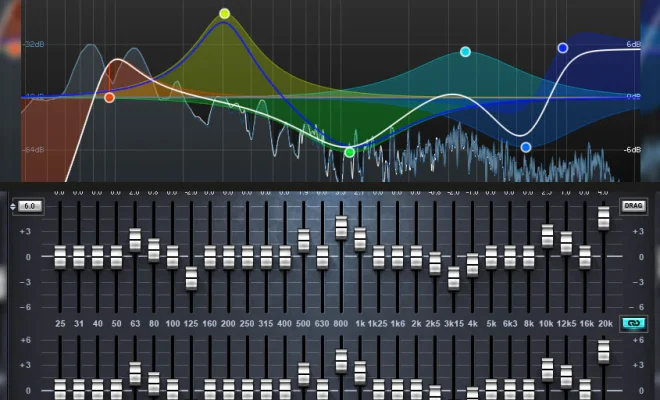This screenshot has height=400, width=660.
Task: Click the upper 125 Hz slider handle
Action: (192, 278)
